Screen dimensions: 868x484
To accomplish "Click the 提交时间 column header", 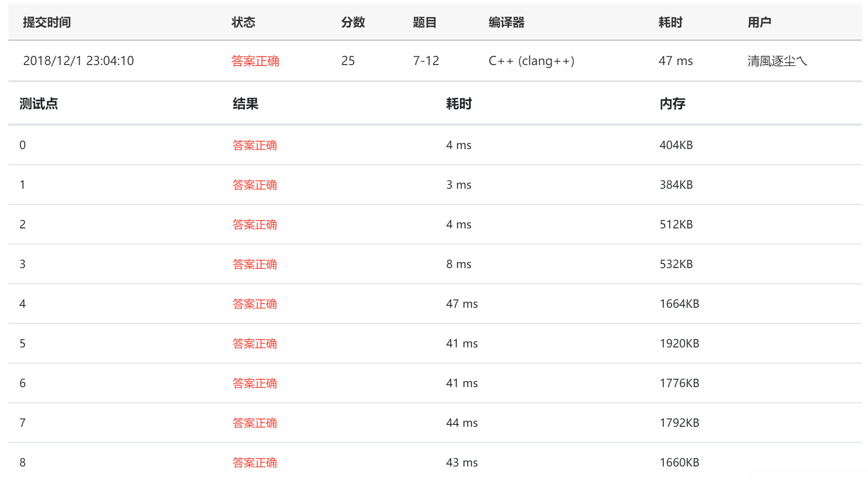I will [x=47, y=22].
